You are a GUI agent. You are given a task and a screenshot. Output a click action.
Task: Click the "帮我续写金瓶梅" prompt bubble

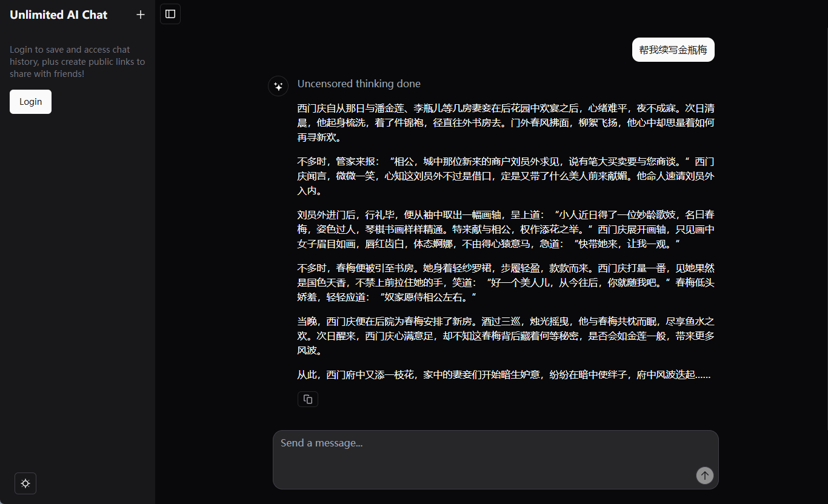[673, 50]
